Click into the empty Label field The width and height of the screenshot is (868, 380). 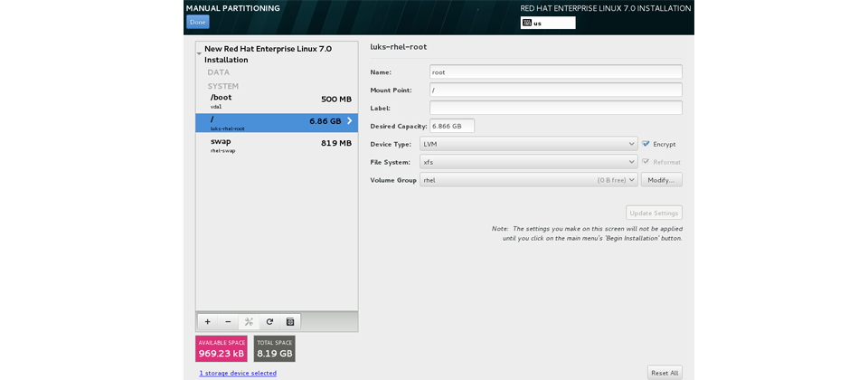click(556, 108)
